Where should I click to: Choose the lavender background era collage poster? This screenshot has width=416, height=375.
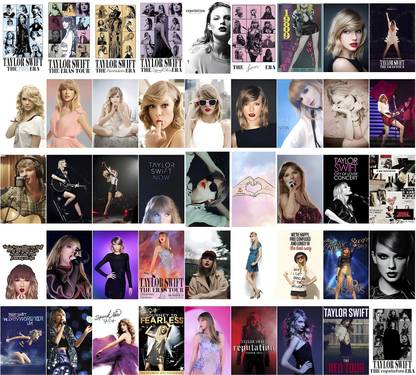point(161,38)
